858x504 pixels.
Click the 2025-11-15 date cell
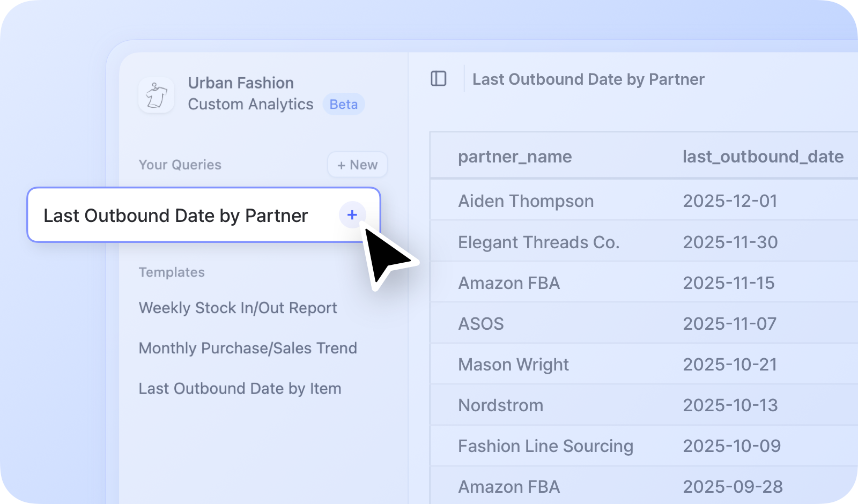coord(728,283)
